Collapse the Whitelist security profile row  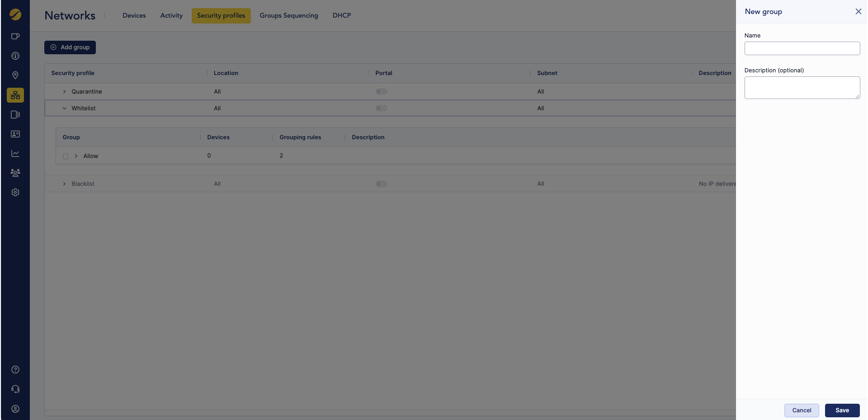point(64,109)
